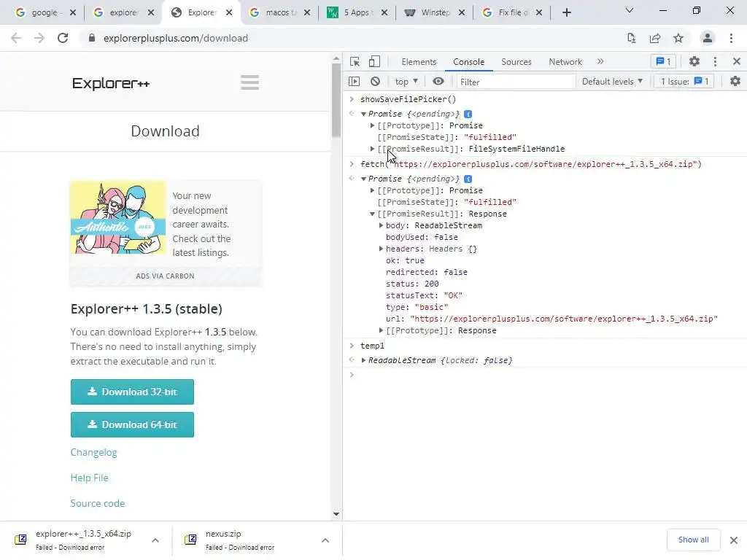Open a new browser tab
The image size is (747, 560).
(566, 12)
